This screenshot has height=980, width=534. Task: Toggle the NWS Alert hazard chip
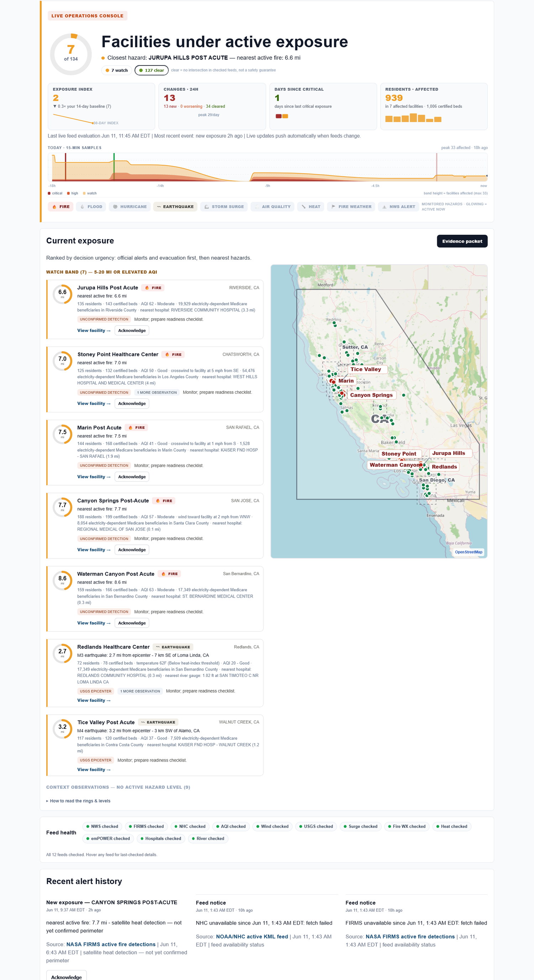(398, 207)
